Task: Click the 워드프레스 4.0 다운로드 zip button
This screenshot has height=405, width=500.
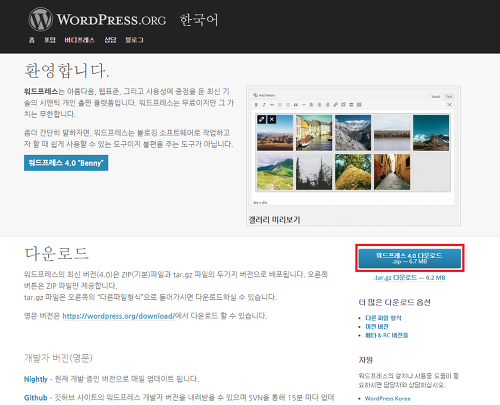Action: (x=410, y=258)
